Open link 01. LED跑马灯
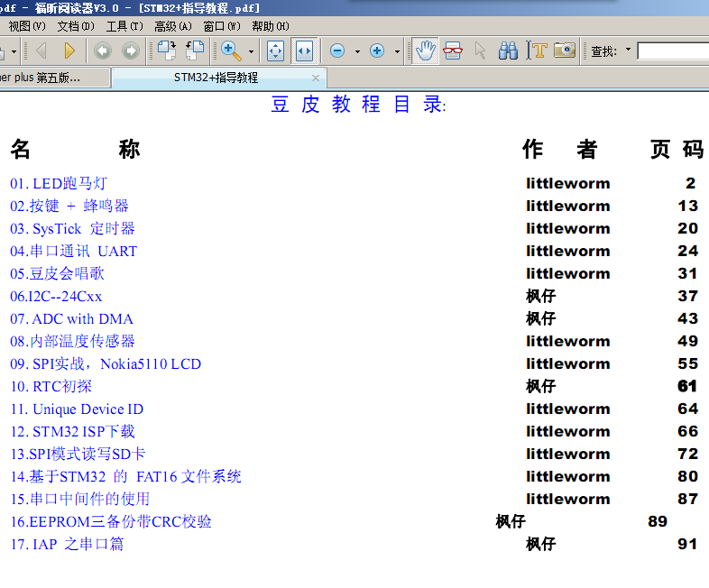709x588 pixels. 59,183
